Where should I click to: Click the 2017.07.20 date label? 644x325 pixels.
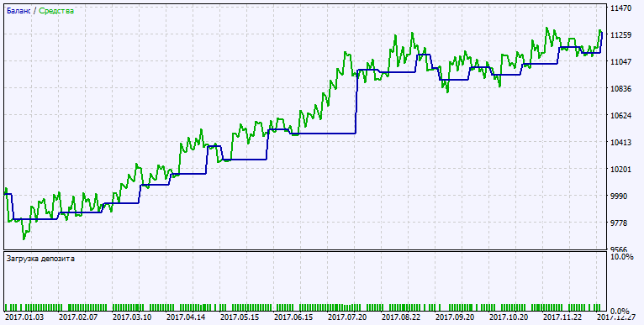coord(347,317)
